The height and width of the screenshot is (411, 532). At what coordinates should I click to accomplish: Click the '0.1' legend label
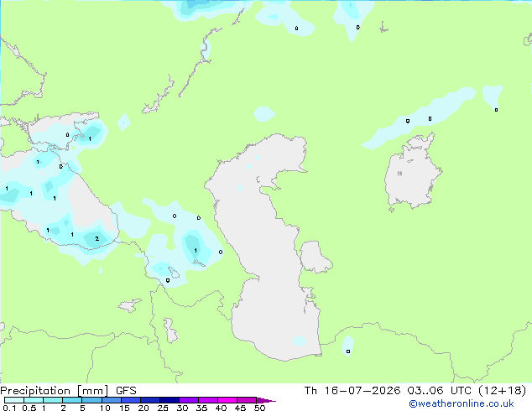[9, 408]
